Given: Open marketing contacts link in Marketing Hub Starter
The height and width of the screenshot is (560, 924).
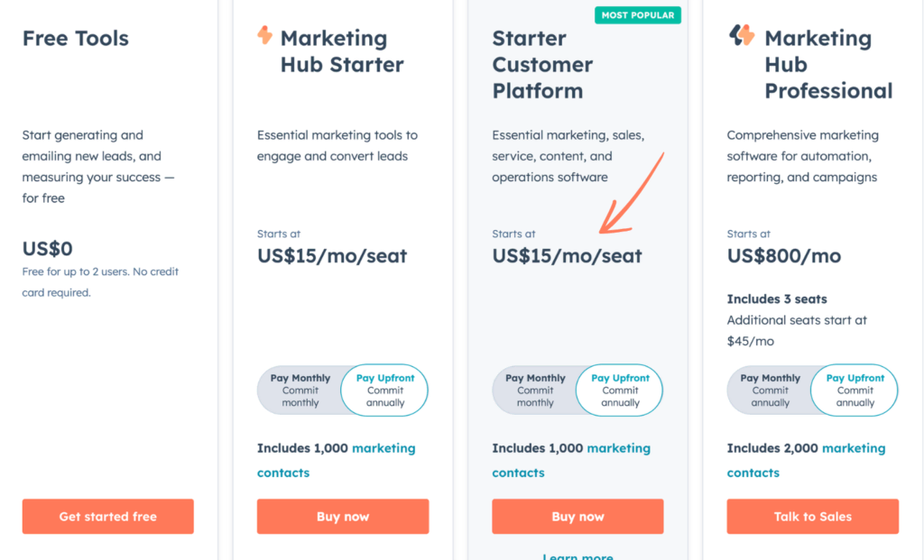Looking at the screenshot, I should tap(383, 448).
